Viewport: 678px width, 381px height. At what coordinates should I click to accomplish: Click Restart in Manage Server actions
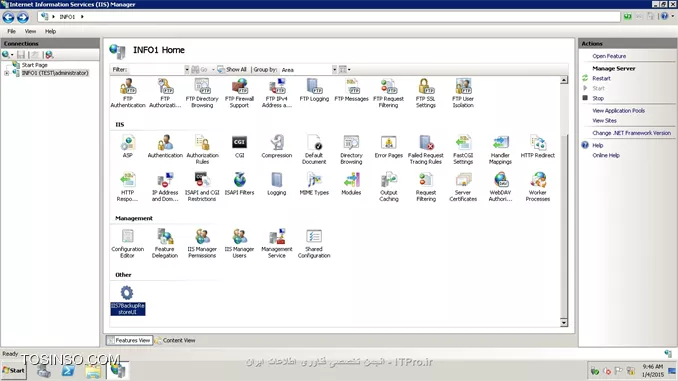[601, 78]
